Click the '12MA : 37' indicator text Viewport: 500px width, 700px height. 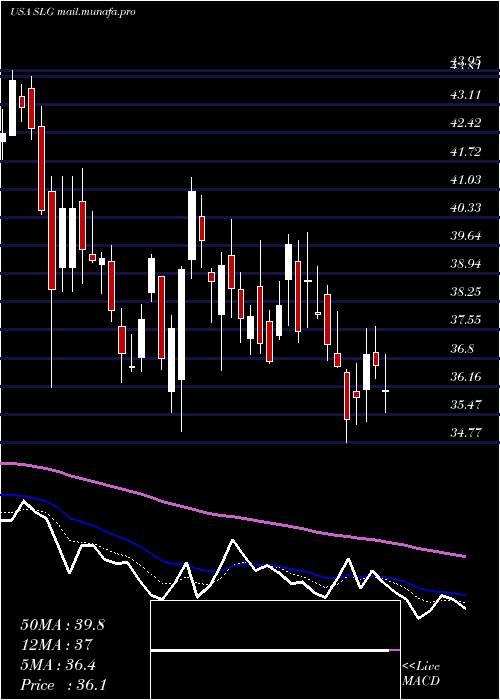tap(56, 645)
